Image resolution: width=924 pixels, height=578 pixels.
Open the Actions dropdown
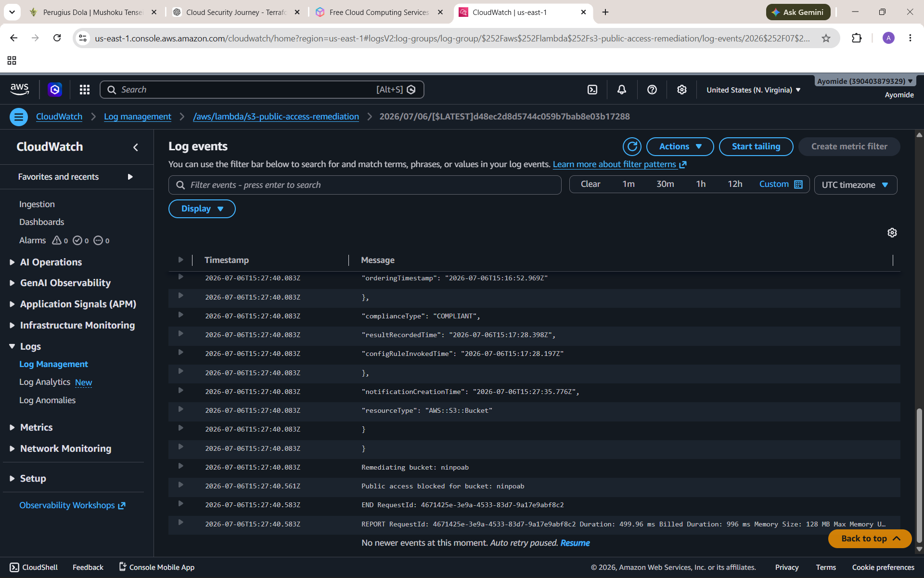click(x=680, y=146)
